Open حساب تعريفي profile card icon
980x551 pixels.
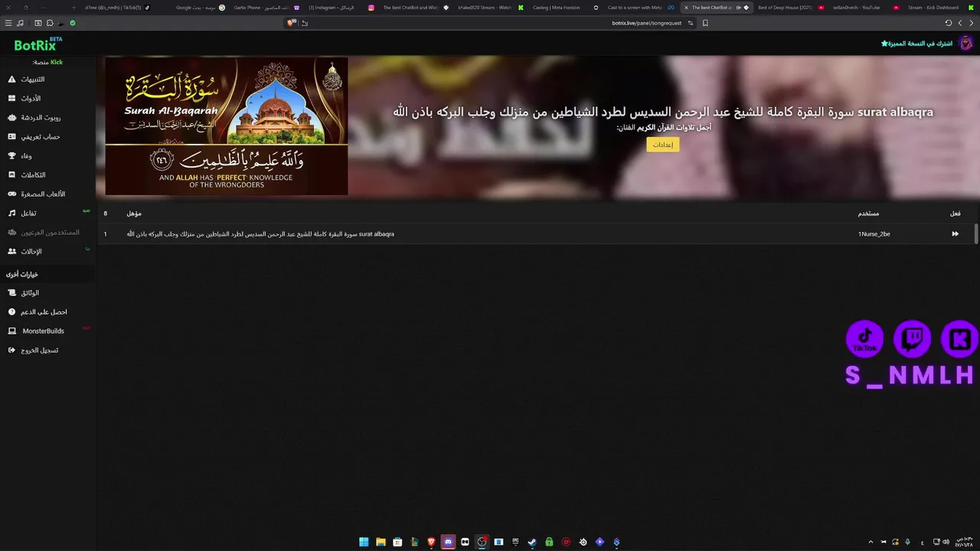pyautogui.click(x=11, y=137)
